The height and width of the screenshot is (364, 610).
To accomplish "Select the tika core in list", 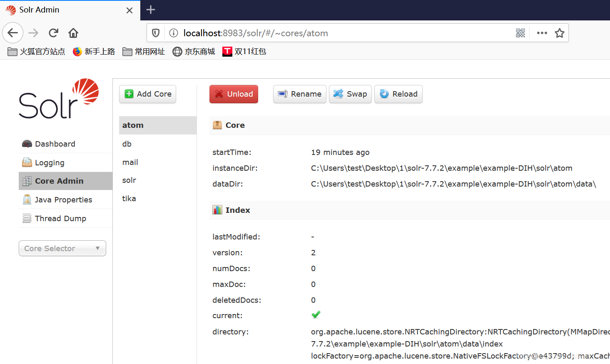I will point(158,198).
